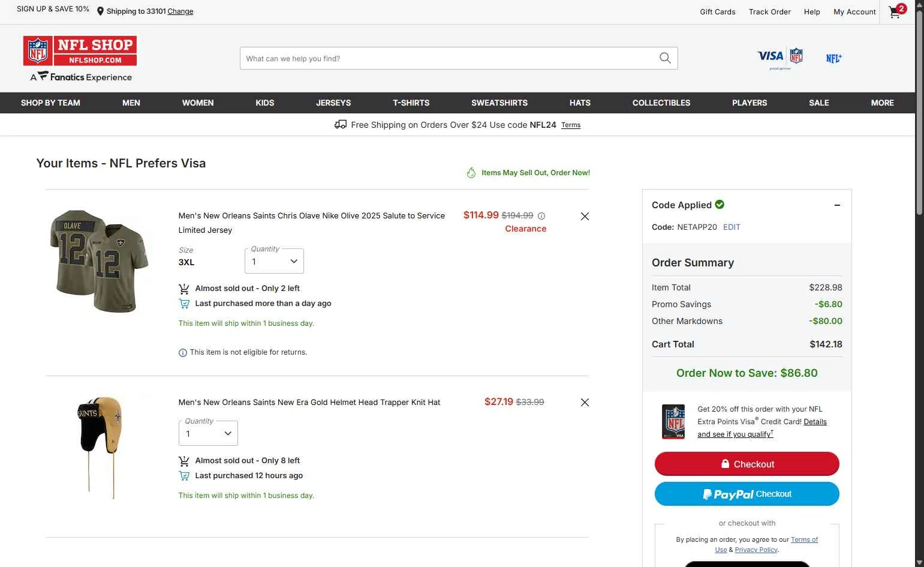Click the NFL Extra Points card image

pyautogui.click(x=673, y=421)
